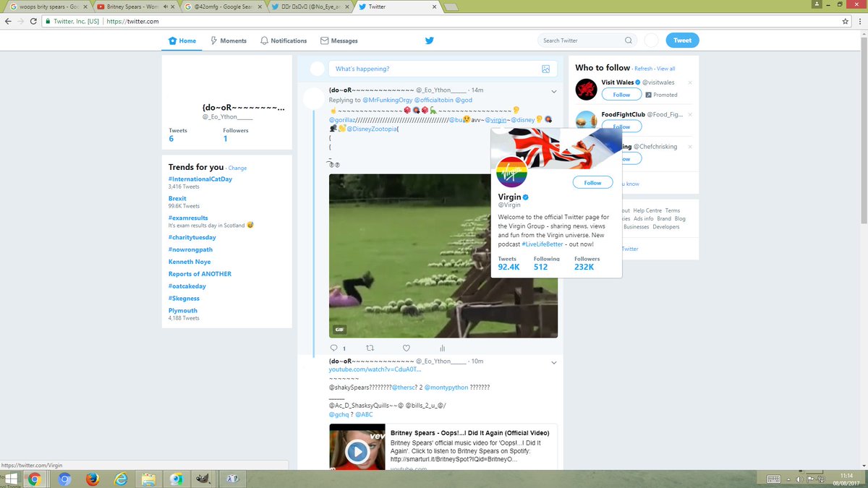
Task: Reply to the GIF tweet
Action: 335,348
